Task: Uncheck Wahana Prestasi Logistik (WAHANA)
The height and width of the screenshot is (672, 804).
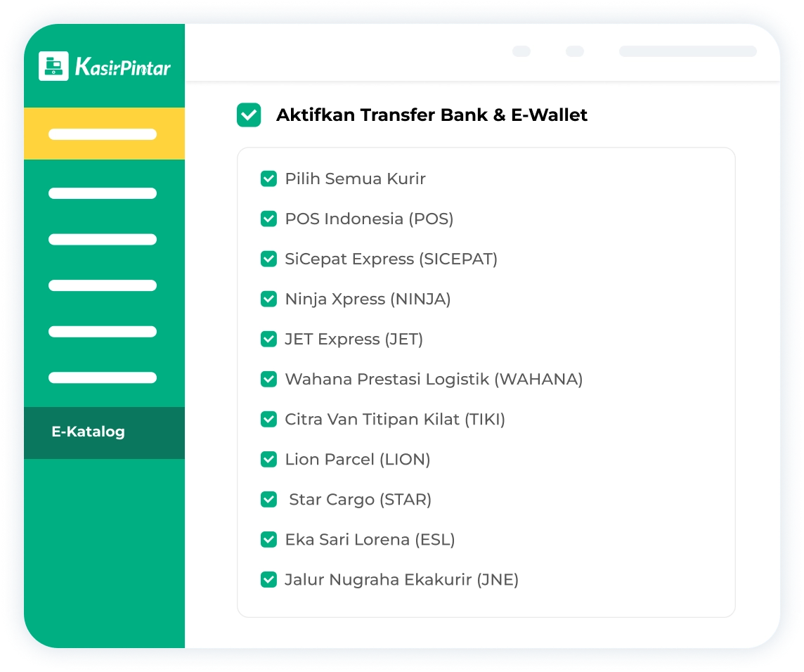Action: 268,379
